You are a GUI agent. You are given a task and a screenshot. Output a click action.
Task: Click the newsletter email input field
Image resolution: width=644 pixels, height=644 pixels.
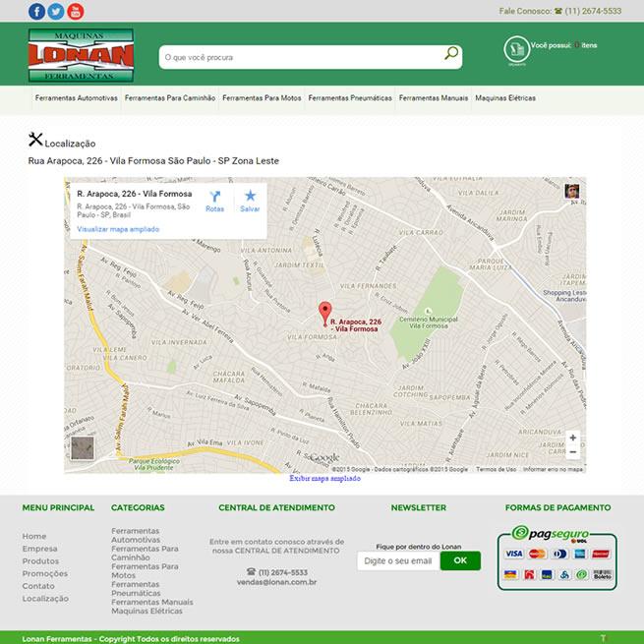pyautogui.click(x=398, y=560)
